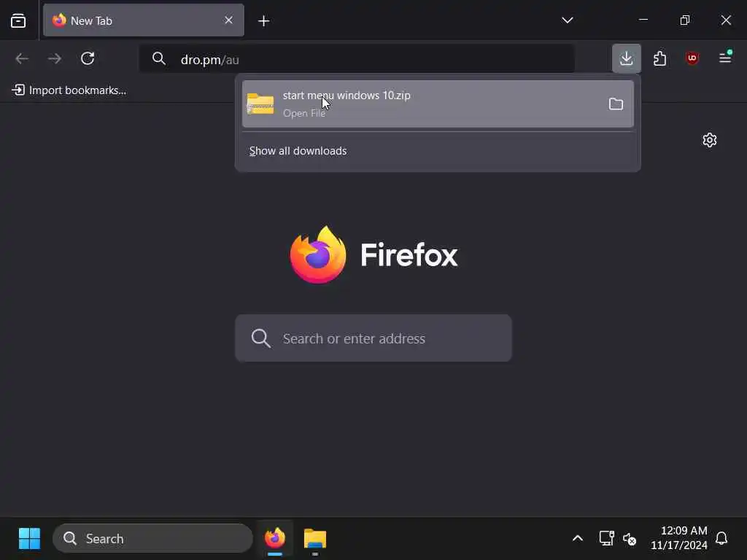This screenshot has height=560, width=747.
Task: Open Firefox View recent browsing icon
Action: [18, 20]
